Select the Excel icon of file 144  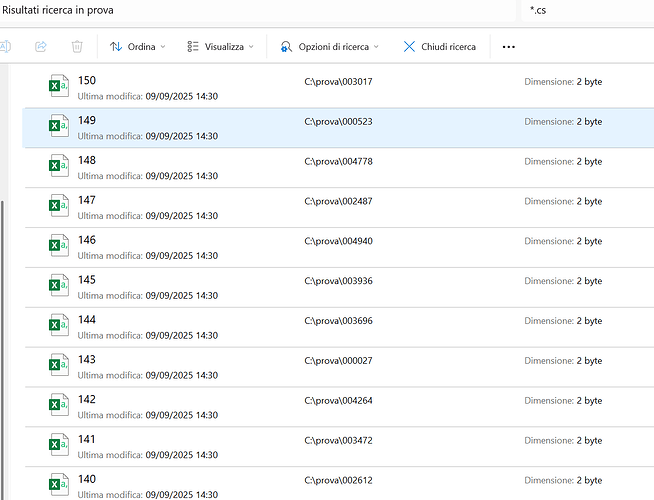59,327
